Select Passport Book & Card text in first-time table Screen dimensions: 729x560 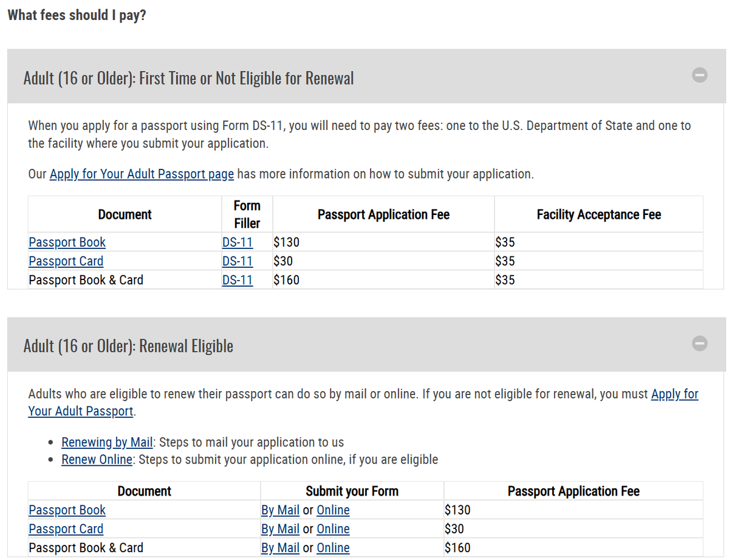pyautogui.click(x=86, y=280)
